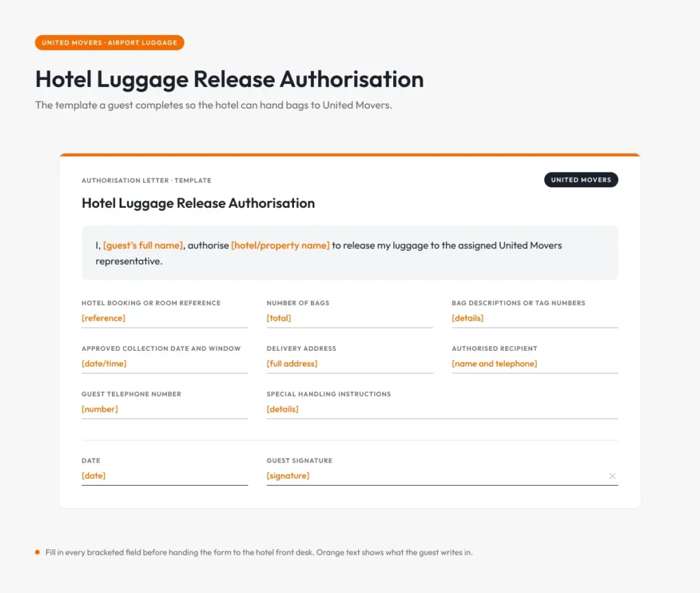Screen dimensions: 700x593
Task: Click the [date] field under Date
Action: (x=164, y=476)
